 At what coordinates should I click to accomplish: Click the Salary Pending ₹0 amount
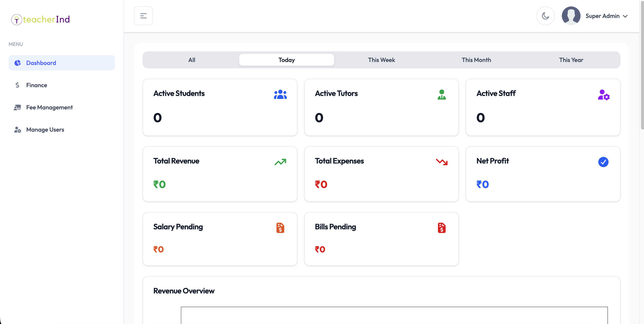point(158,249)
